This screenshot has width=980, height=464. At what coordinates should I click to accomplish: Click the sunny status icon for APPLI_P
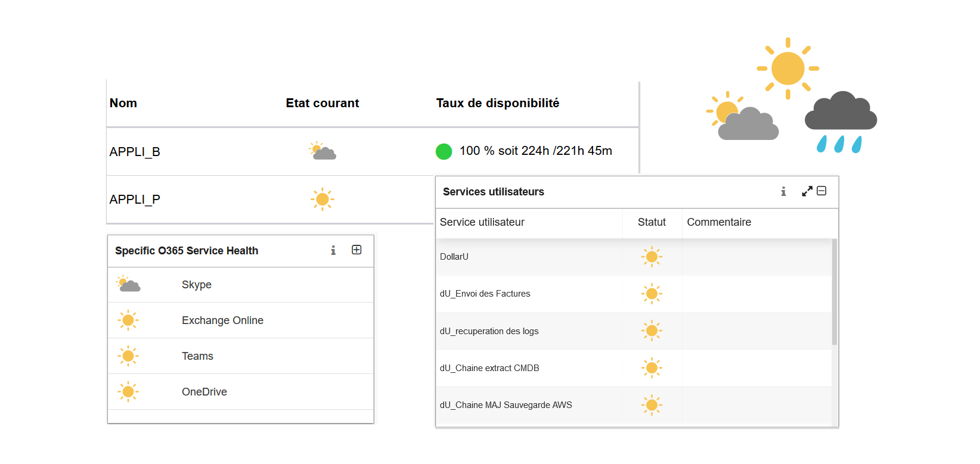(x=322, y=199)
